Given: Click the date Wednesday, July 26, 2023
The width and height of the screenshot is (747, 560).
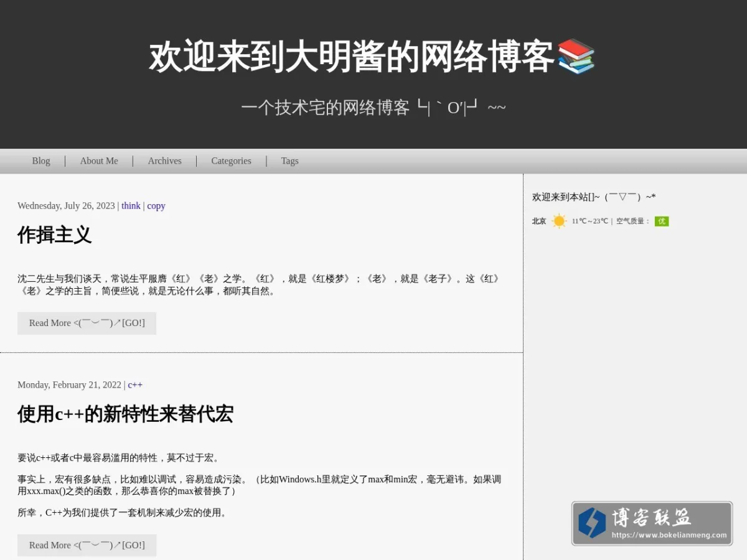Looking at the screenshot, I should click(66, 206).
